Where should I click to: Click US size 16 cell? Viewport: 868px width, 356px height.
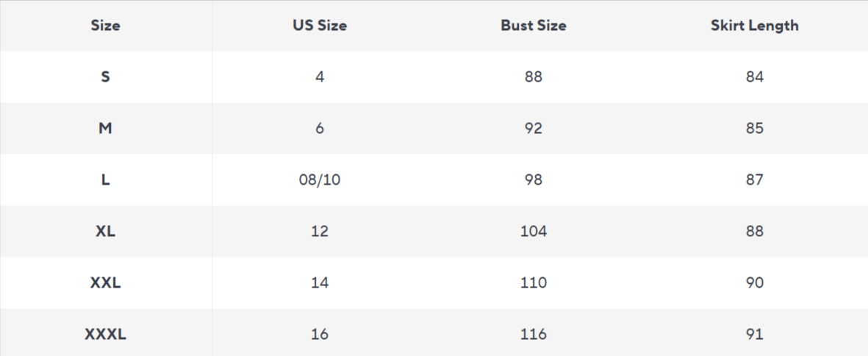click(x=320, y=334)
